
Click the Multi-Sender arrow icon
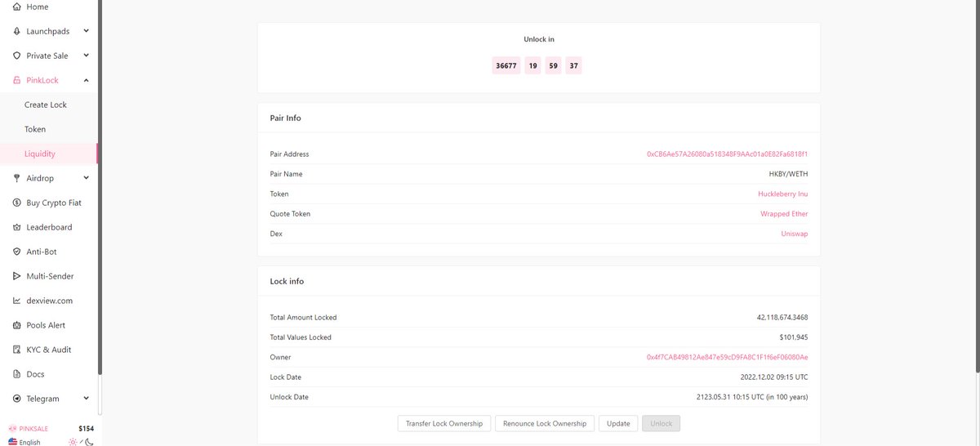17,276
